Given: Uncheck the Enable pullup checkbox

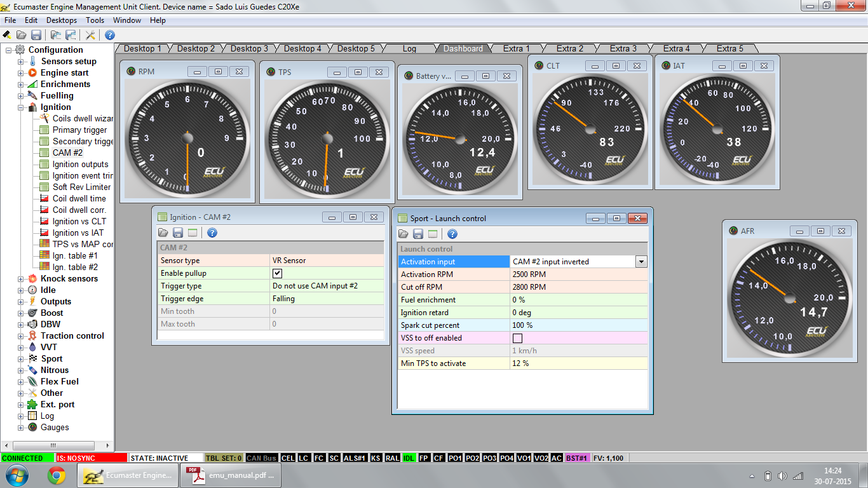Looking at the screenshot, I should tap(277, 273).
